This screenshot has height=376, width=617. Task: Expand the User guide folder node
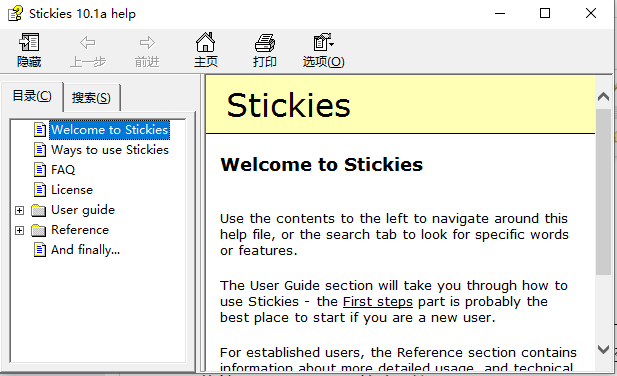(x=19, y=210)
